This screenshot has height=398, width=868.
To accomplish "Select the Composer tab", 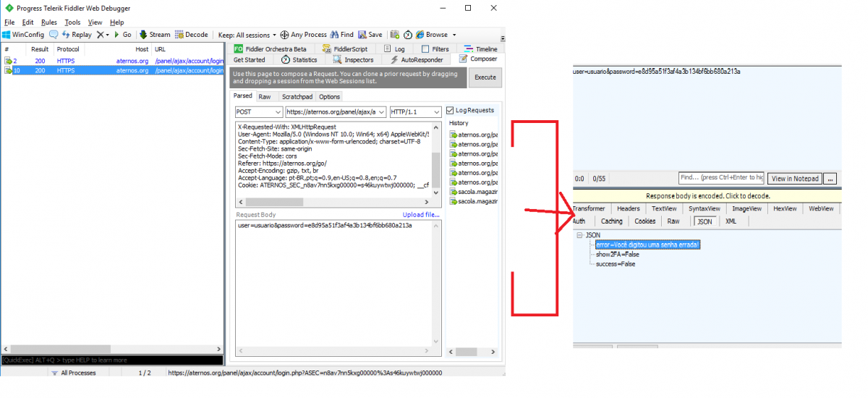I will [477, 59].
